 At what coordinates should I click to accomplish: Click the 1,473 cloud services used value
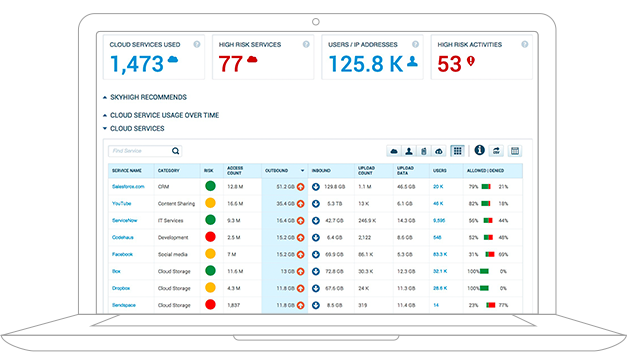[137, 64]
